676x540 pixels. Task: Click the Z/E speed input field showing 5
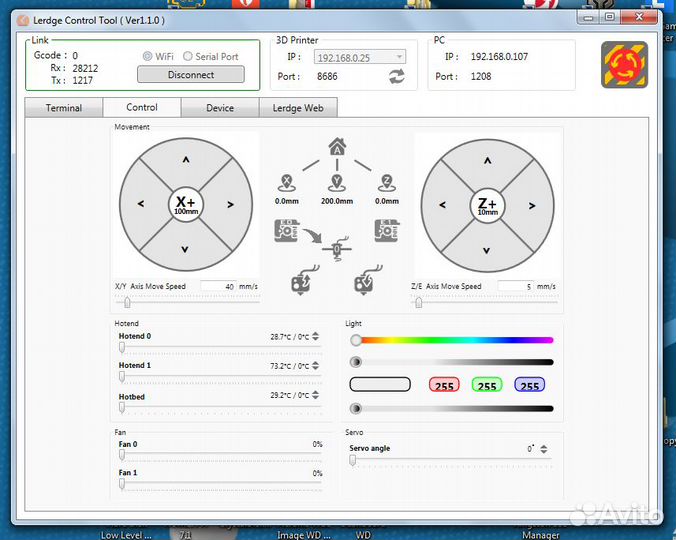[516, 286]
